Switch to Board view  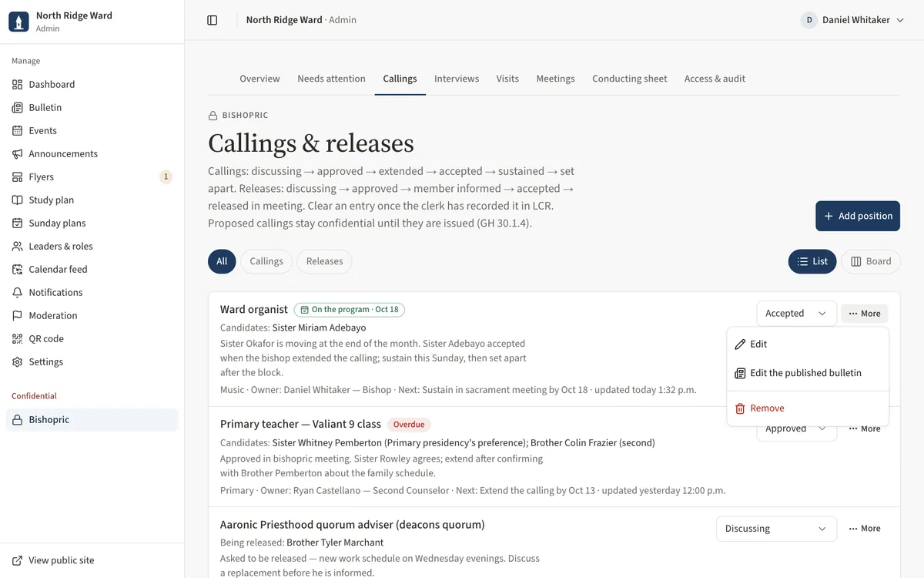click(871, 261)
